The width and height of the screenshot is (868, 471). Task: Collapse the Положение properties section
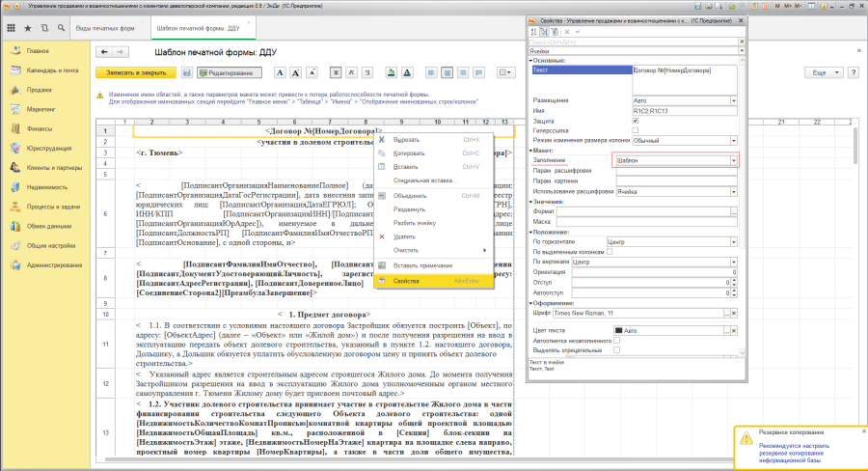(x=529, y=233)
